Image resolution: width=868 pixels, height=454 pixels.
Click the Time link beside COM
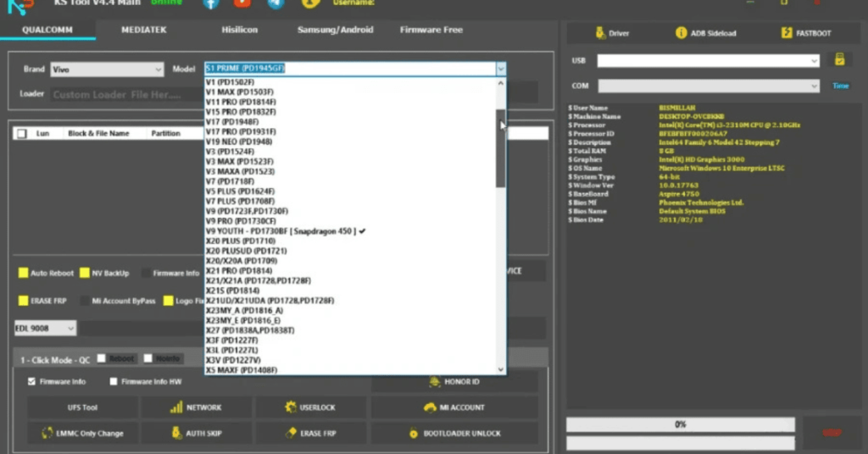(x=840, y=86)
